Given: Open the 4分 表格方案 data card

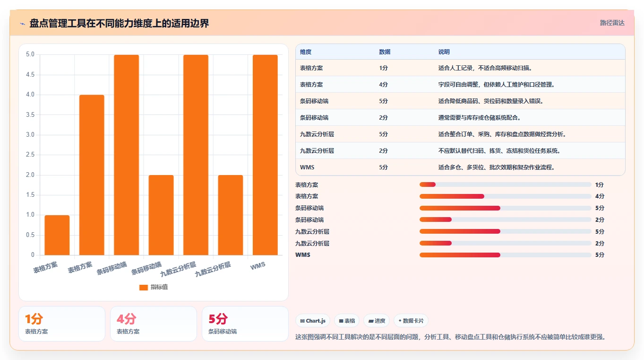Looking at the screenshot, I should click(154, 324).
